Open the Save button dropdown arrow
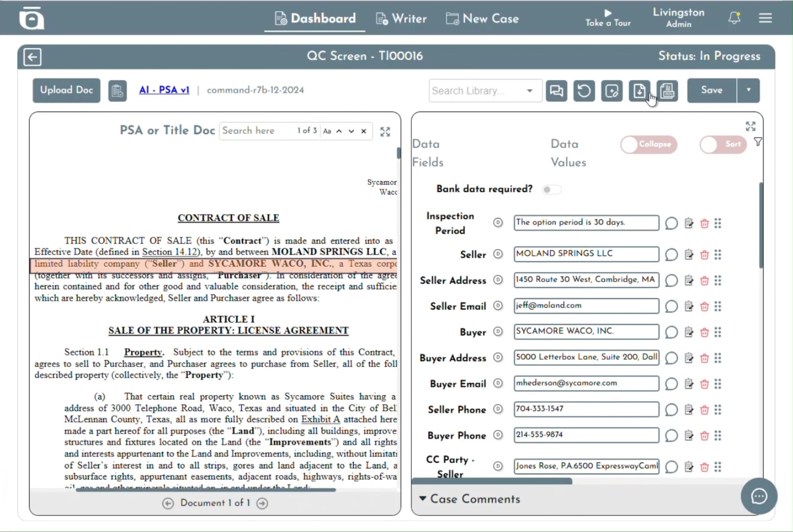This screenshot has width=793, height=532. click(x=748, y=90)
